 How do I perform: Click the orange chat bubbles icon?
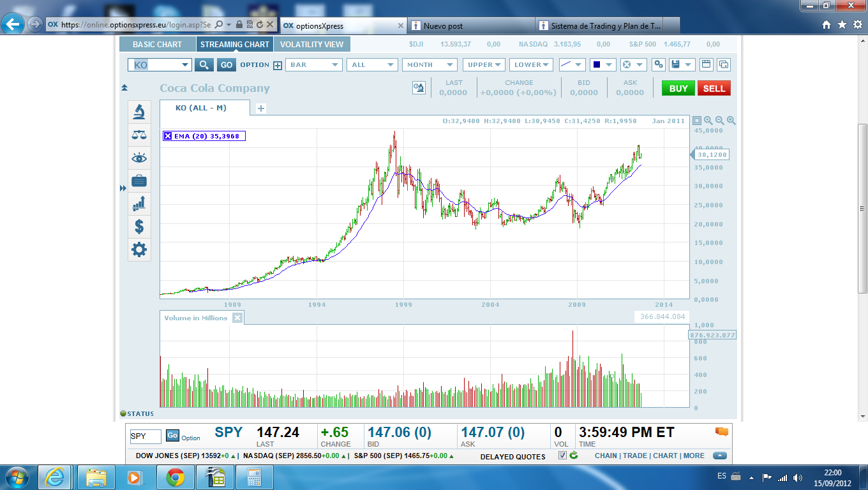(722, 432)
